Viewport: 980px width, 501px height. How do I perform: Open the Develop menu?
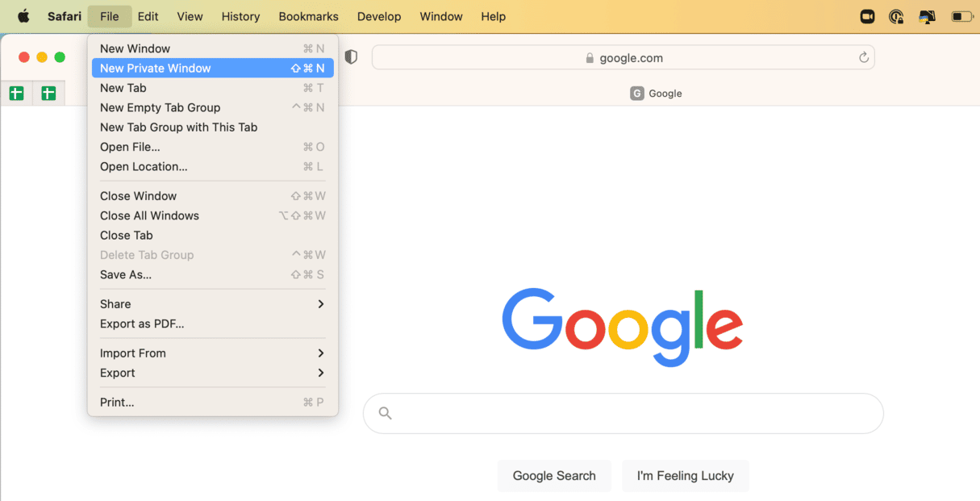coord(379,16)
